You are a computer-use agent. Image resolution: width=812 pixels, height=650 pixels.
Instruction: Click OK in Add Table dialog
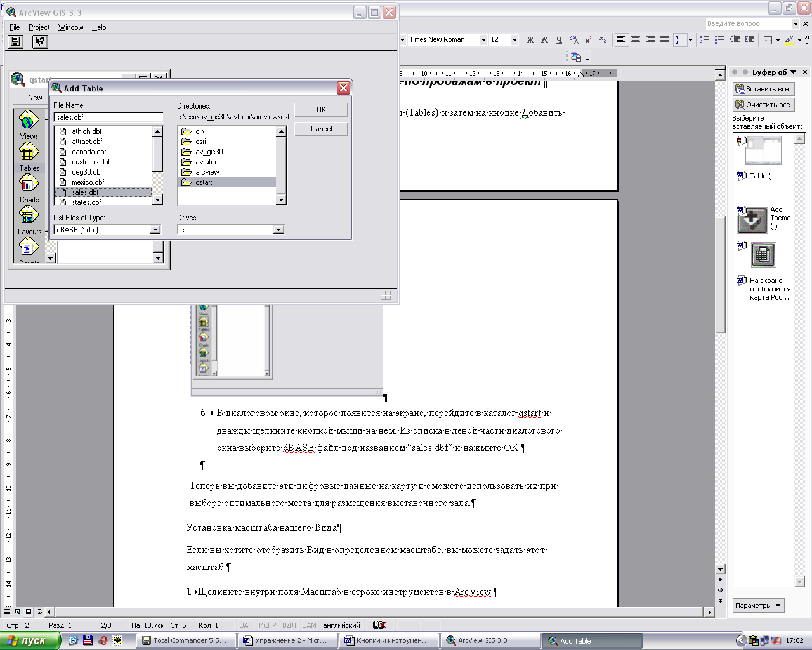point(321,110)
